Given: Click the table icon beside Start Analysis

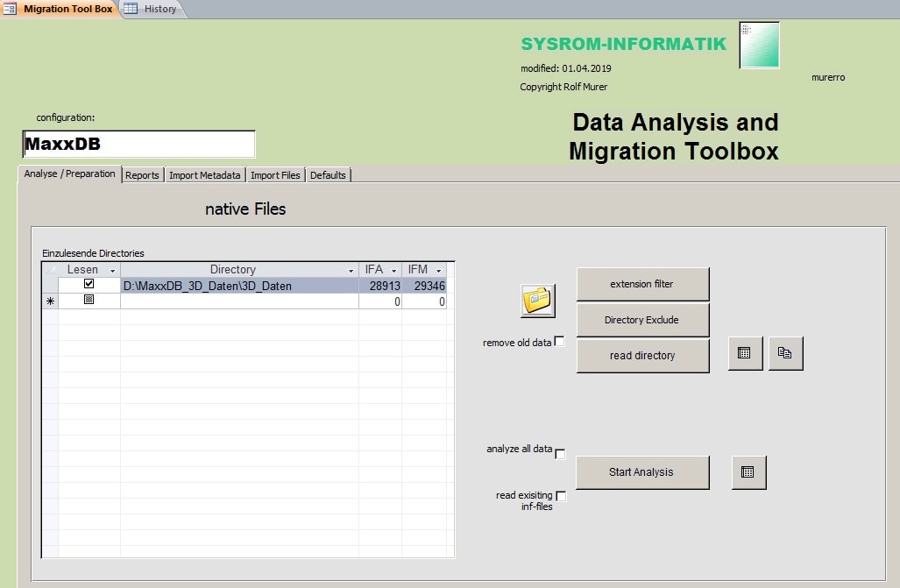Looking at the screenshot, I should click(x=748, y=472).
